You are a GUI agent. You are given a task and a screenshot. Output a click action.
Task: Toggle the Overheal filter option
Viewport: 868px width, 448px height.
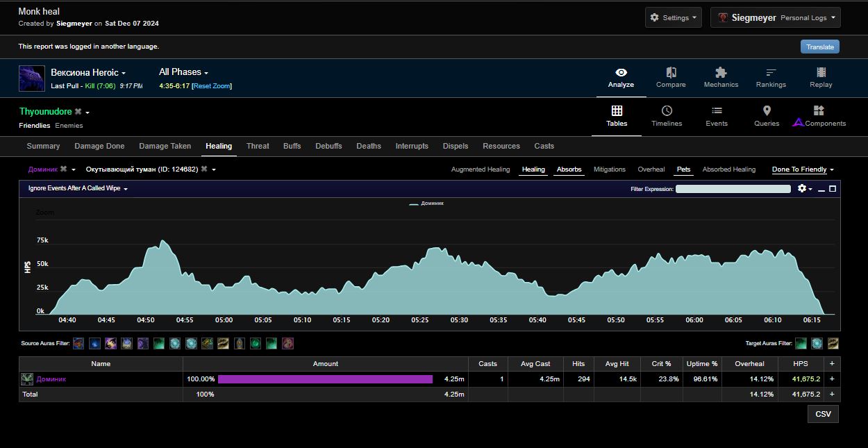click(x=651, y=169)
